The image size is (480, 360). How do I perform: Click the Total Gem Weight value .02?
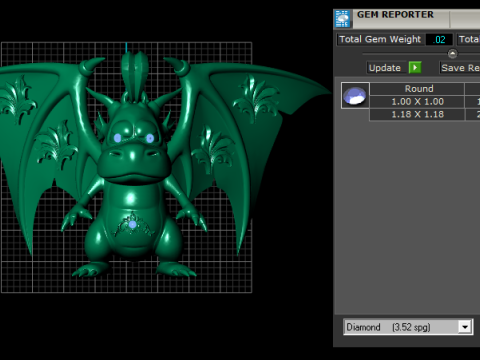tap(439, 40)
